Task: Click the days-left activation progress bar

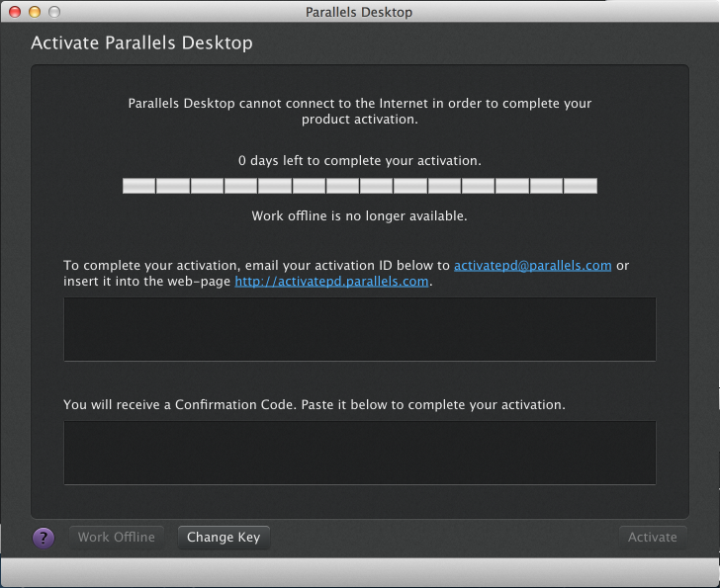Action: click(360, 186)
